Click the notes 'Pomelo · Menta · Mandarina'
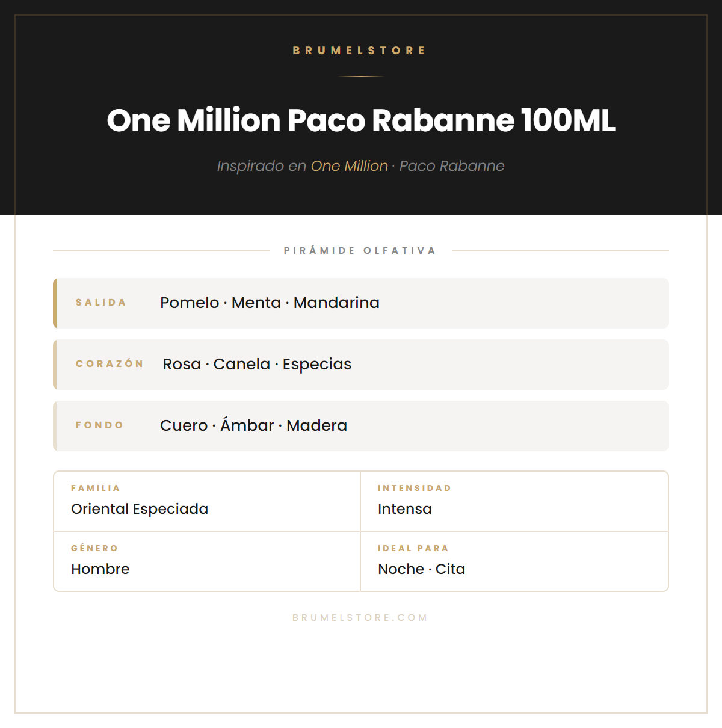 [x=270, y=303]
